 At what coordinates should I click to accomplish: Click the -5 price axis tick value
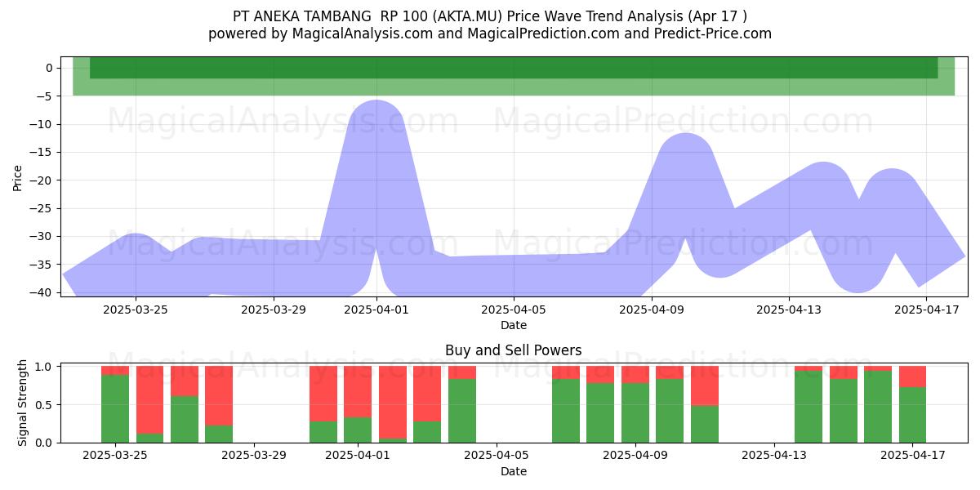[x=46, y=96]
